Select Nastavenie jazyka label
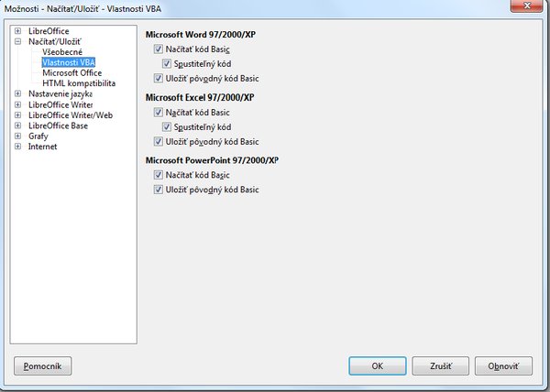Viewport: 550px width, 392px height. 60,94
